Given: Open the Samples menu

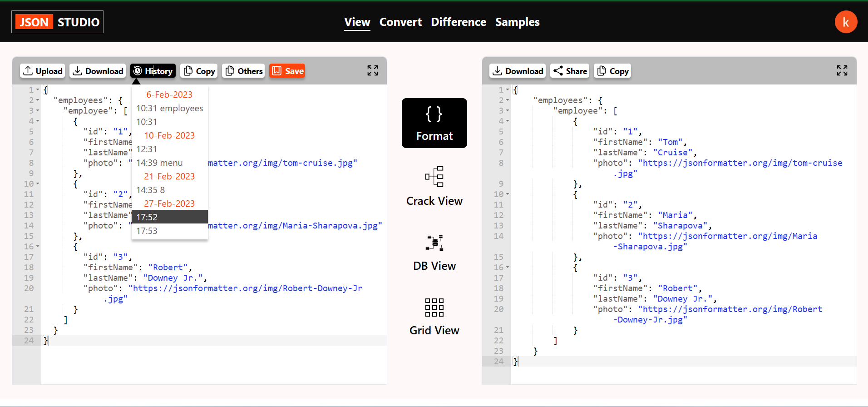Looking at the screenshot, I should (518, 22).
